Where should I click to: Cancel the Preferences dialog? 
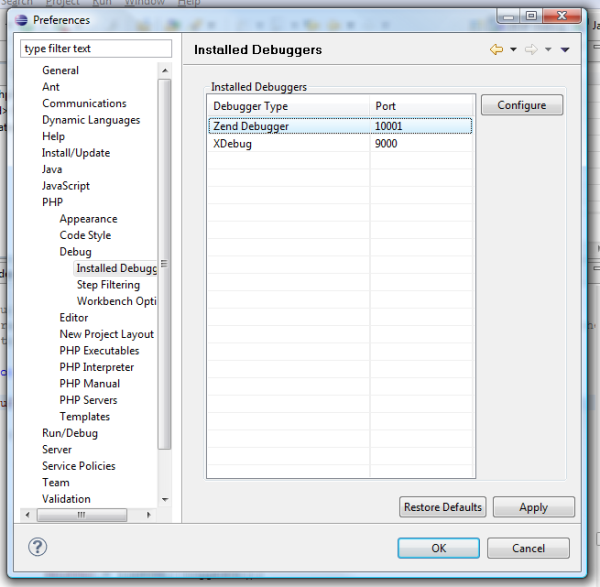click(528, 548)
